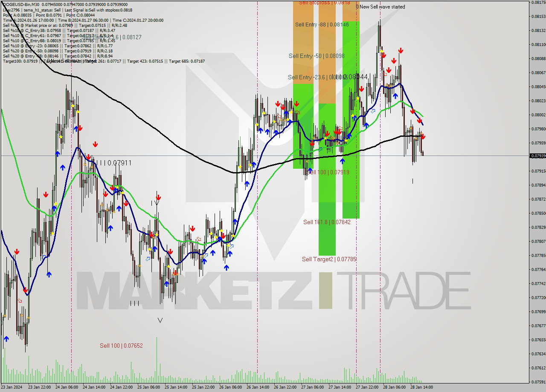Click '25 Jan 22:00' on the time axis
This screenshot has width=546, height=392.
coord(204,387)
